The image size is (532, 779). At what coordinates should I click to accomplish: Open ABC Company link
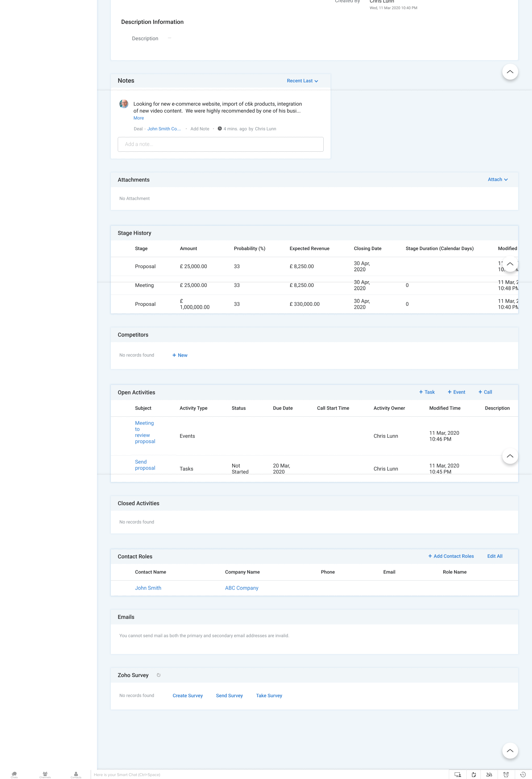242,588
